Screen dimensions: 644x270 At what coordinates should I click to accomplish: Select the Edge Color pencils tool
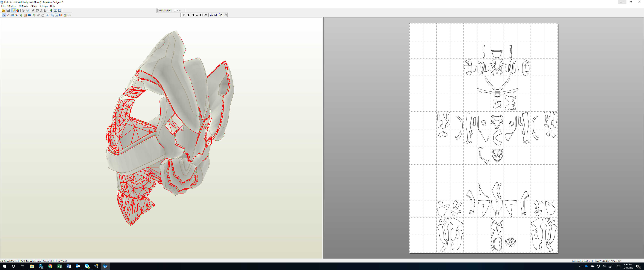[x=17, y=15]
